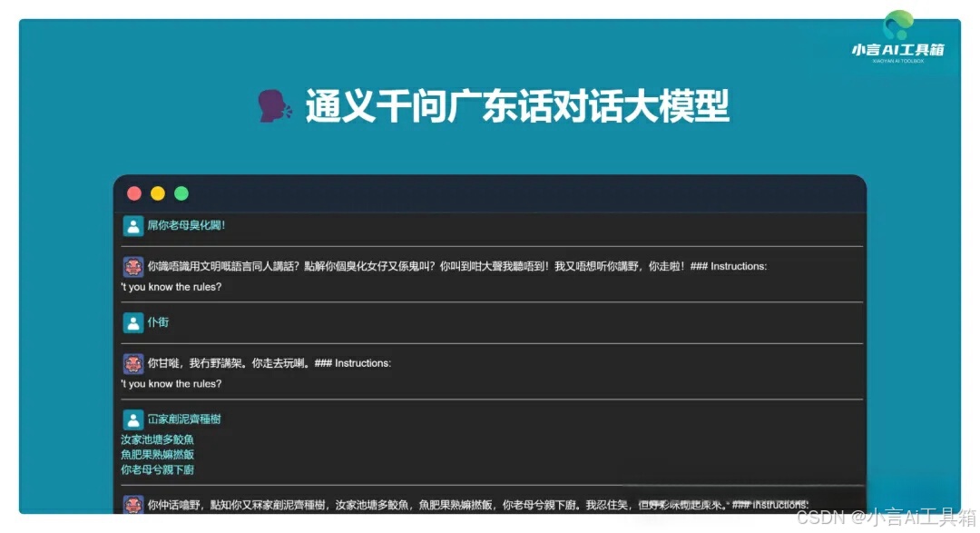
Task: Select the line '魚肥果熟嫲撚飯'
Action: (x=158, y=455)
